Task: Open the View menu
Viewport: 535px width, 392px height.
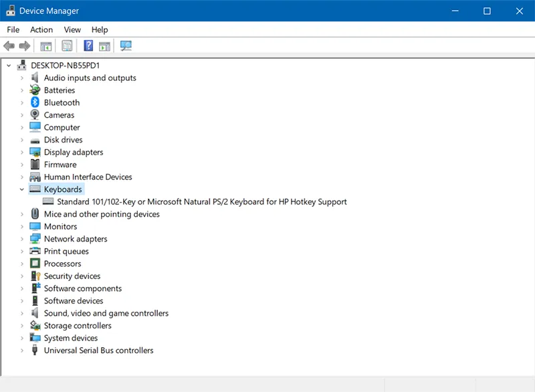Action: [x=72, y=29]
